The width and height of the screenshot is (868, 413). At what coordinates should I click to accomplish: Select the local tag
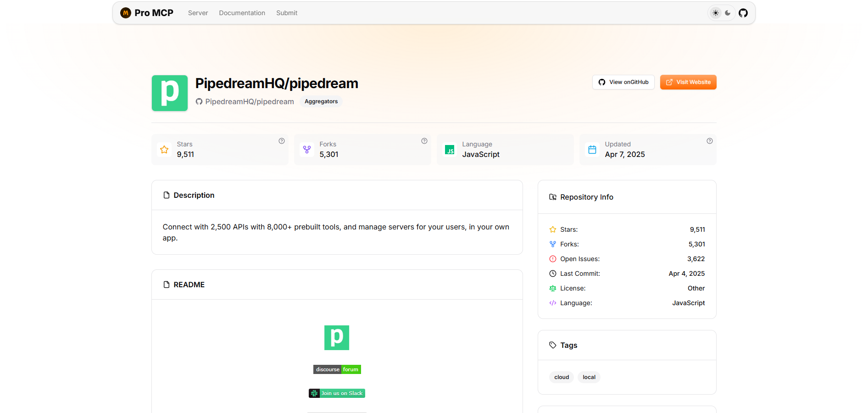(589, 377)
